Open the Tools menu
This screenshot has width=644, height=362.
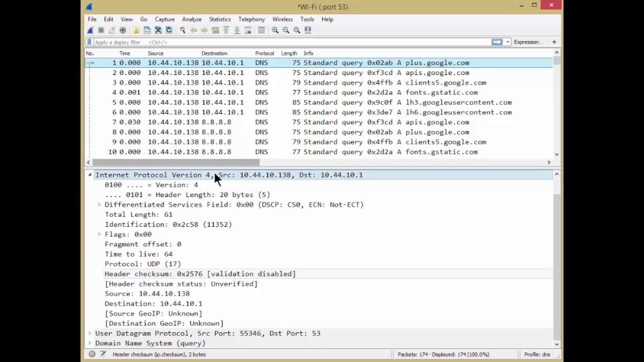(307, 19)
